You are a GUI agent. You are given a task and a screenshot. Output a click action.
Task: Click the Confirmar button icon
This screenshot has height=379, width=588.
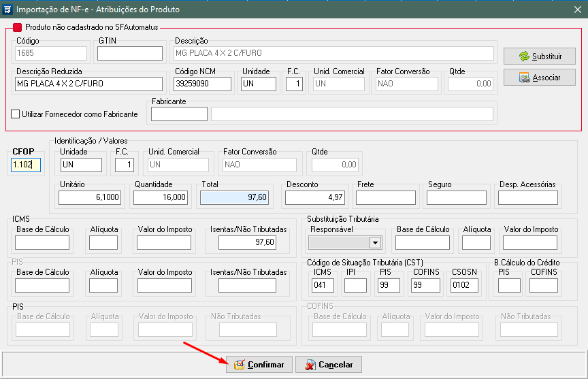coord(239,365)
